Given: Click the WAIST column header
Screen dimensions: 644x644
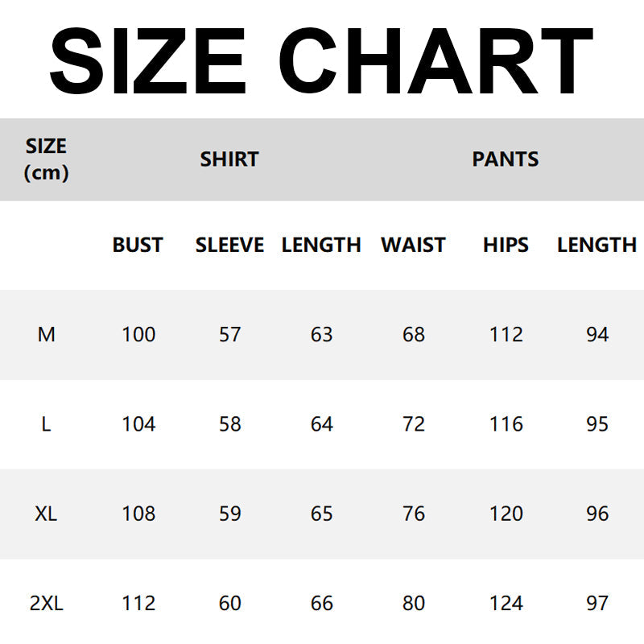Looking at the screenshot, I should coord(413,246).
